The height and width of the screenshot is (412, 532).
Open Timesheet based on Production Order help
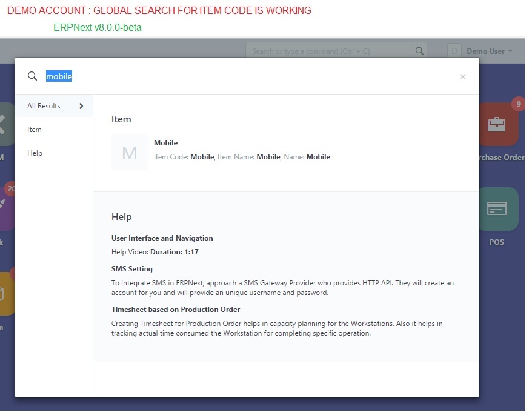coord(176,310)
